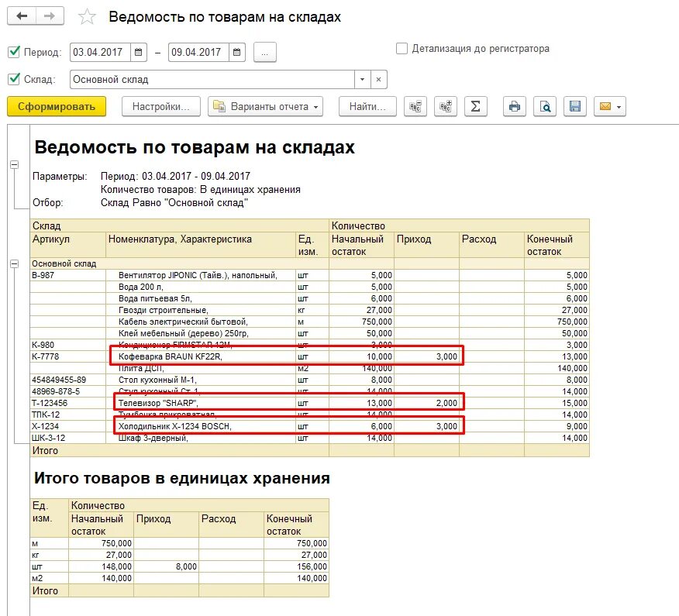Clear the Склад field with X button
The image size is (679, 616).
[x=378, y=80]
